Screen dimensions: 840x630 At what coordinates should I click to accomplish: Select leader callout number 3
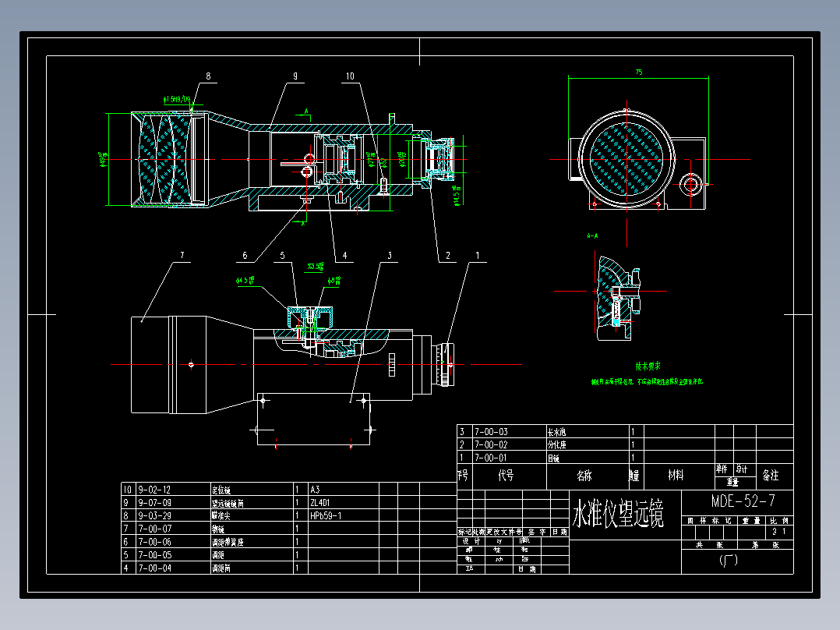[390, 255]
